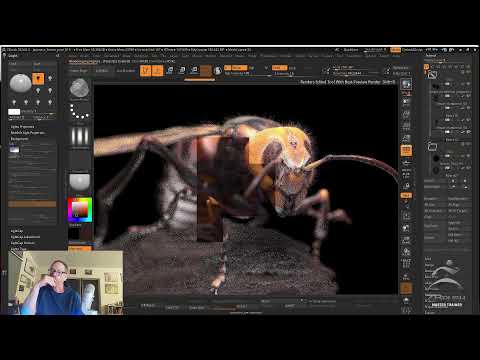Click the white light color swatch
480x360 pixels.
(14, 112)
